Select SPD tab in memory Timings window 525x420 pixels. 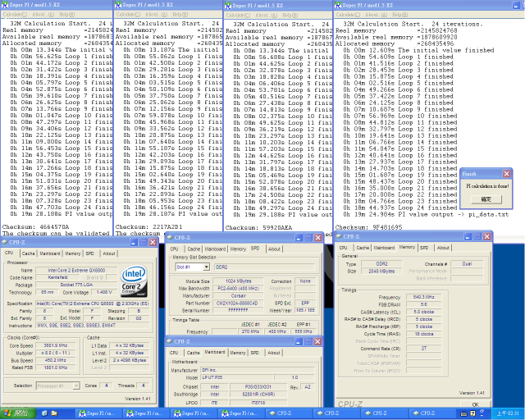(424, 248)
